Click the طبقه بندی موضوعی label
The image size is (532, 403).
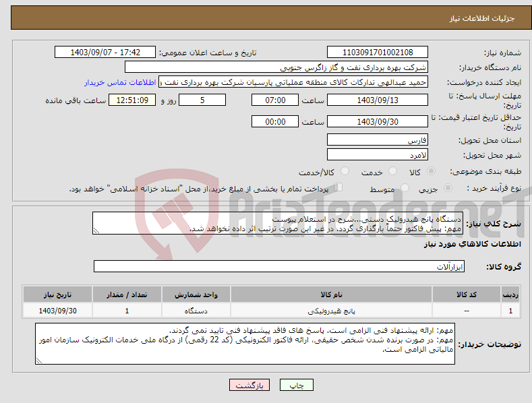[485, 172]
